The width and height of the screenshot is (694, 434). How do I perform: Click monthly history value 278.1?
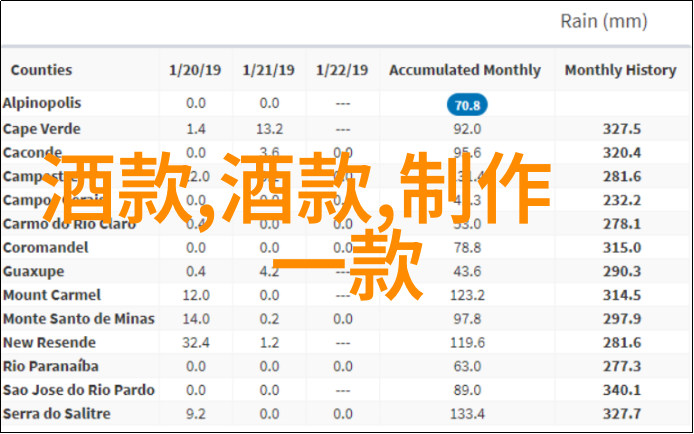click(622, 224)
